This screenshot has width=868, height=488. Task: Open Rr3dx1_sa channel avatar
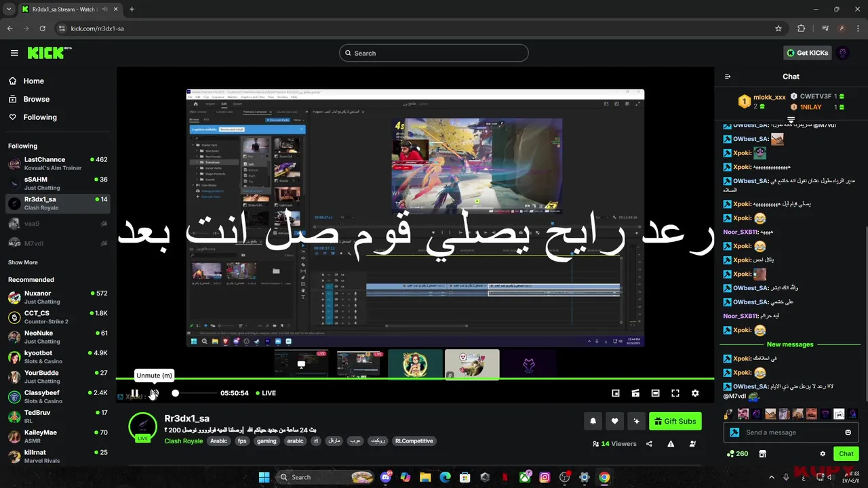click(143, 428)
